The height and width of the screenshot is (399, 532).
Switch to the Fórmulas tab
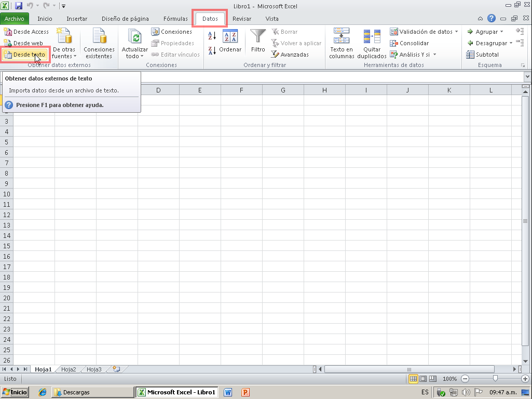(175, 19)
